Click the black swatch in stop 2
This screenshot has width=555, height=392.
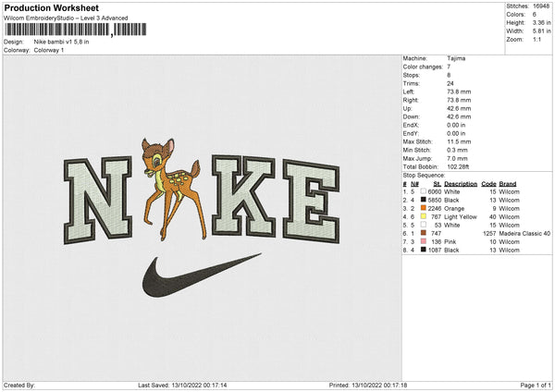click(x=424, y=200)
